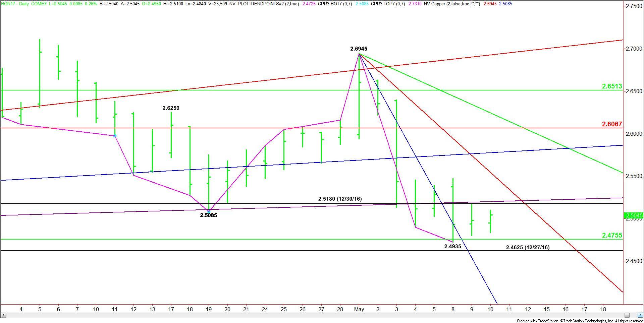The width and height of the screenshot is (644, 323).
Task: Click the scroll right arrow on horizontal scrollbar
Action: coord(640,315)
